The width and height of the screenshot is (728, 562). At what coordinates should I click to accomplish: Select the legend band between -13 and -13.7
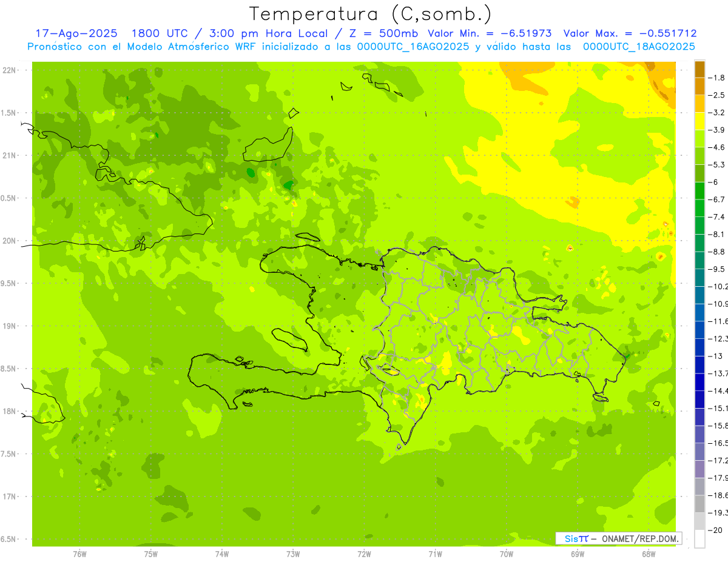699,364
